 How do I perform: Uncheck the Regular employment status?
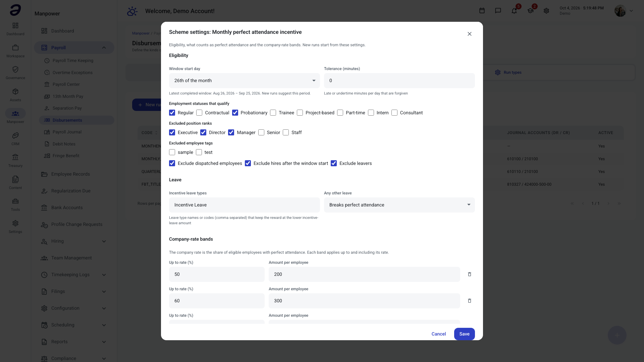[172, 113]
